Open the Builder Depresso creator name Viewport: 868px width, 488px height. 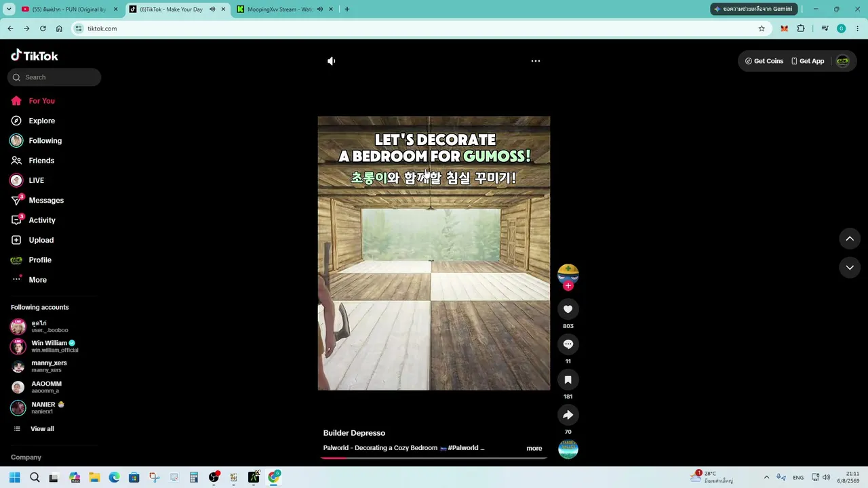[x=354, y=433]
